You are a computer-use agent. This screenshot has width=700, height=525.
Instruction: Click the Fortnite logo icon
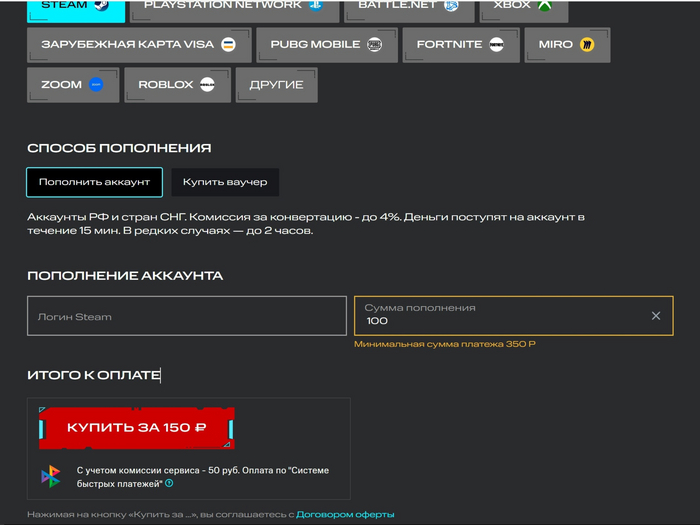tap(496, 45)
